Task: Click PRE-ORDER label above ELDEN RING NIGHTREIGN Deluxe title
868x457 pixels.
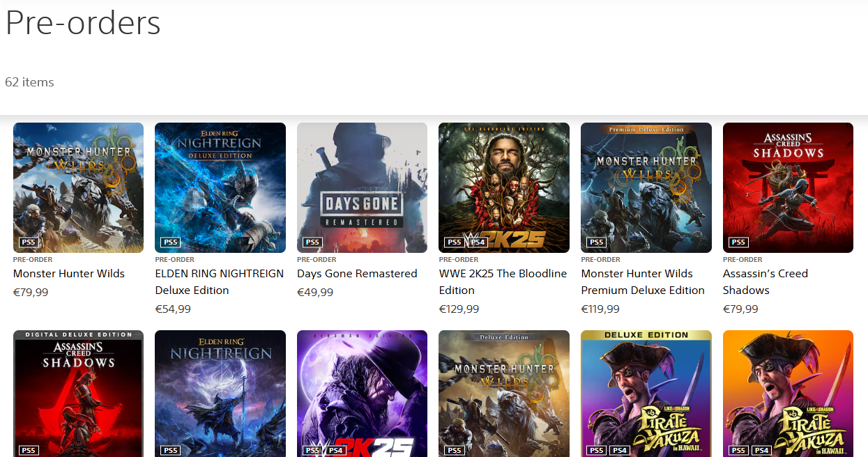Action: pos(174,260)
